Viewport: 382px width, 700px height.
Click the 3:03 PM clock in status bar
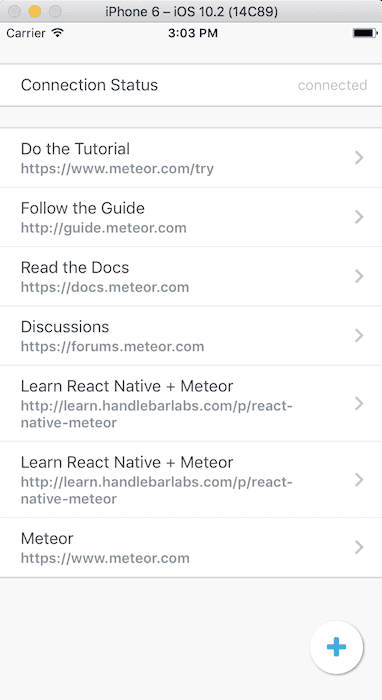[193, 33]
